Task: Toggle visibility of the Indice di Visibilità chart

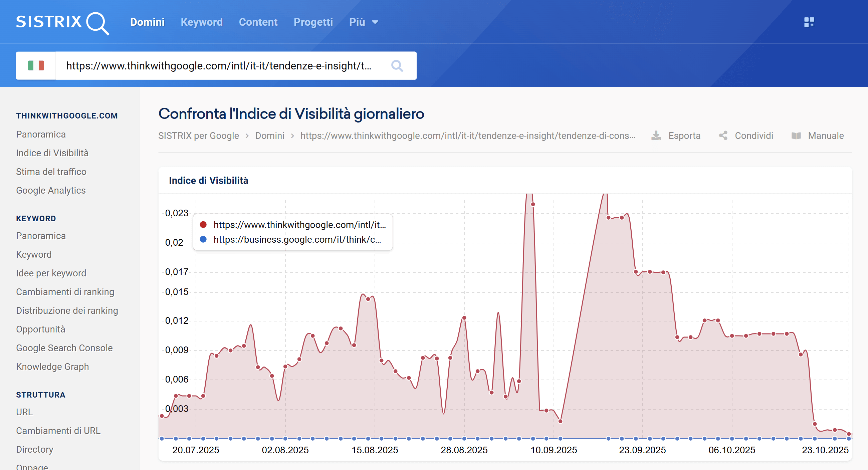Action: 208,180
